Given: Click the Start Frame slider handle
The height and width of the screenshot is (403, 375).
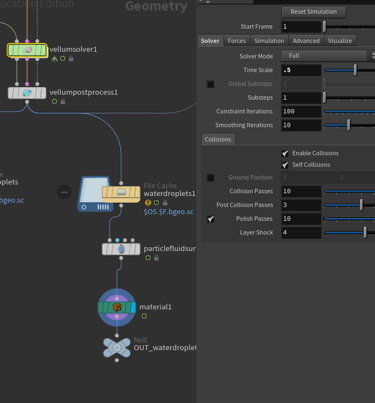Looking at the screenshot, I should point(324,27).
